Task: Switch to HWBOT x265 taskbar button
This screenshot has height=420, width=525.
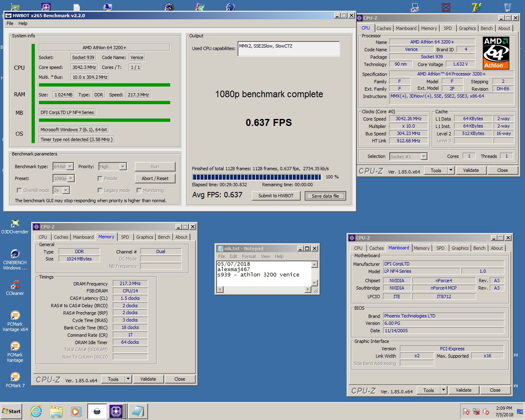Action: 97,411
